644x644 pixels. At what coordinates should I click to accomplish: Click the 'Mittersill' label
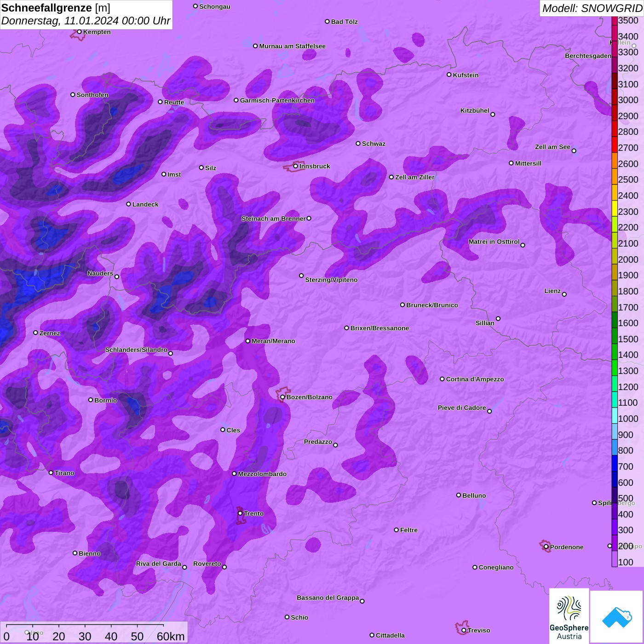[528, 163]
